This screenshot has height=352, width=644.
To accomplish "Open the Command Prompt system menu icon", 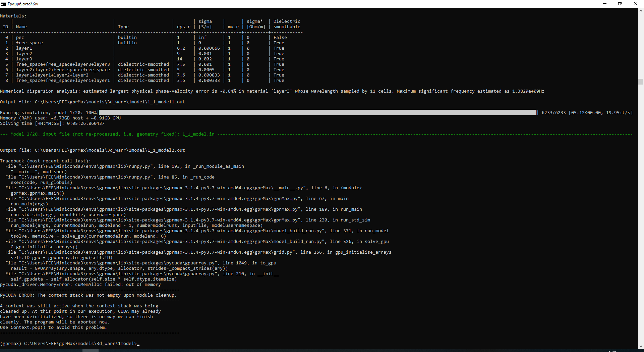I will point(3,4).
